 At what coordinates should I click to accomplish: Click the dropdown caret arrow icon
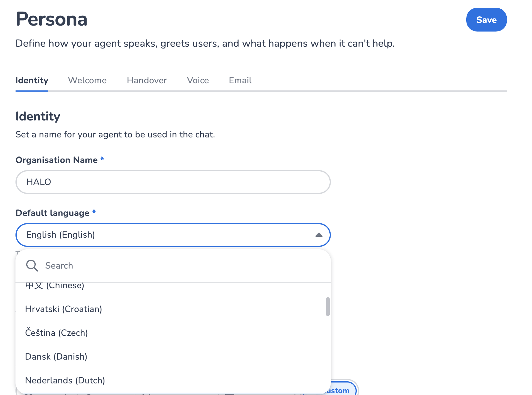pos(319,235)
